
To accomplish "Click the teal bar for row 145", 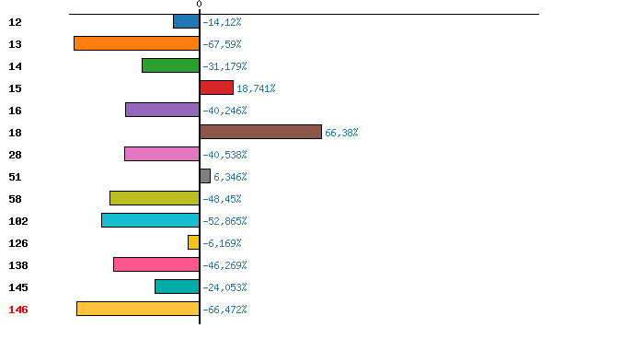I will (x=178, y=287).
